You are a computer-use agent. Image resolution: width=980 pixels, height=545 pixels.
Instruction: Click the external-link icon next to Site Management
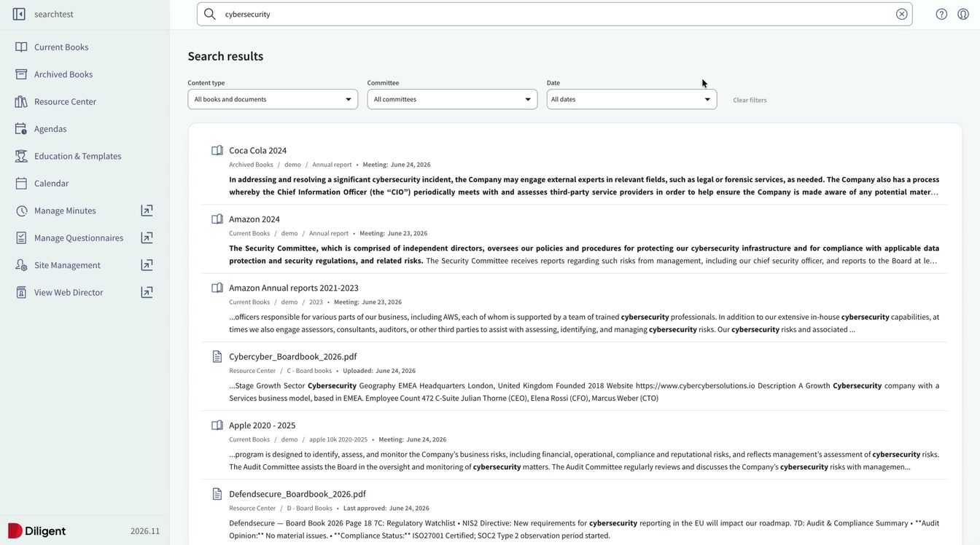pyautogui.click(x=147, y=265)
